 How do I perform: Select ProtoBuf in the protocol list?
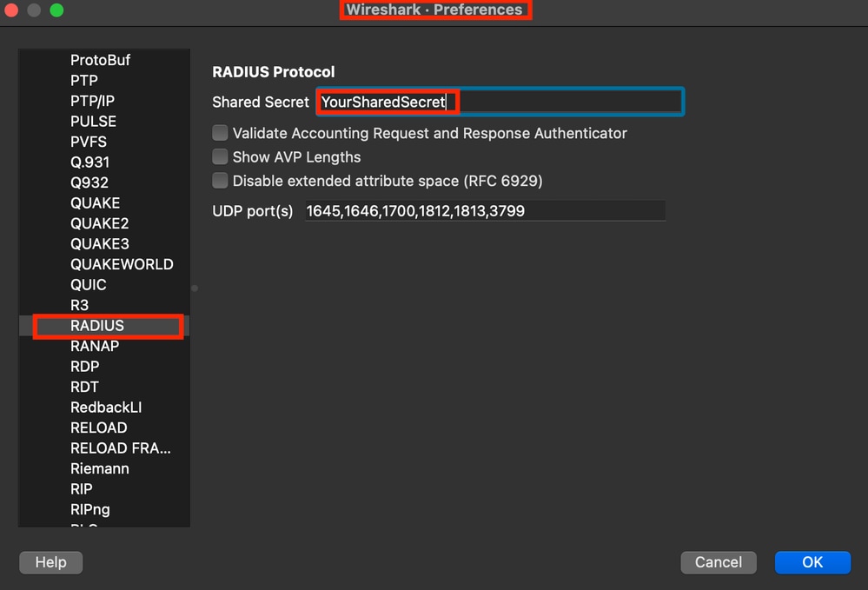[104, 60]
